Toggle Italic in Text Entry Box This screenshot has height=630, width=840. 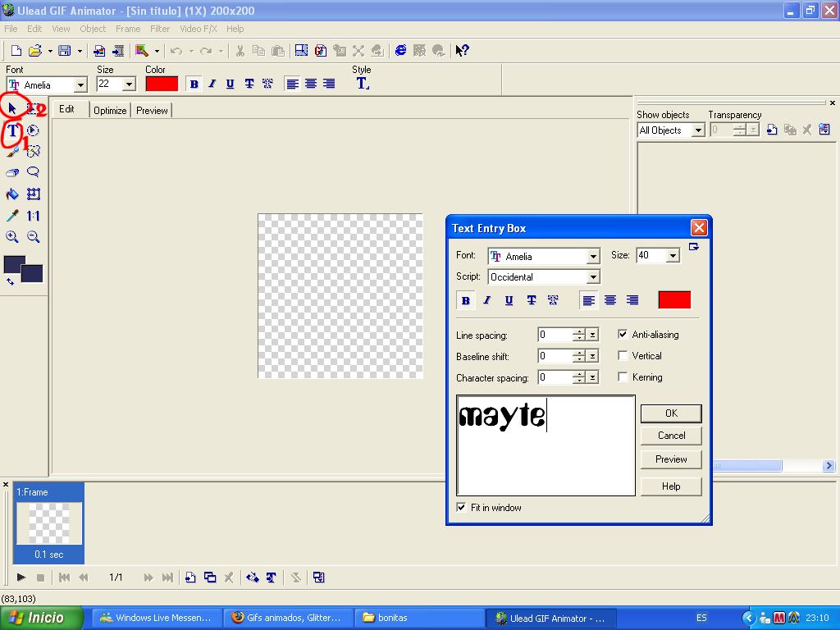[x=487, y=300]
